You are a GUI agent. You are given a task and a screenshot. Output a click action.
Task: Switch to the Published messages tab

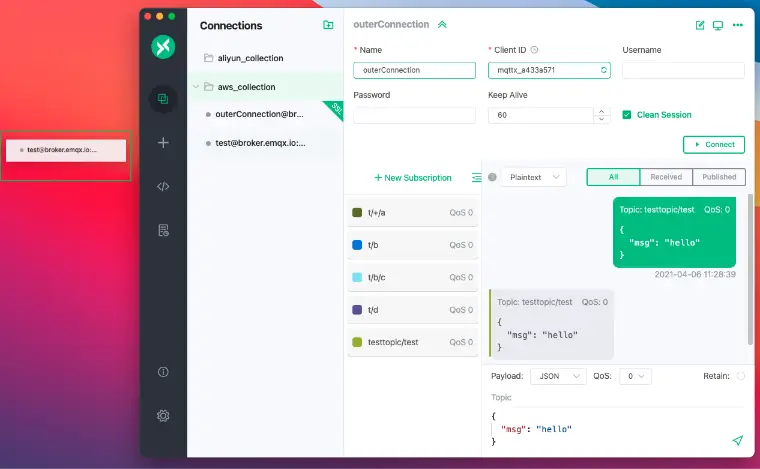719,177
